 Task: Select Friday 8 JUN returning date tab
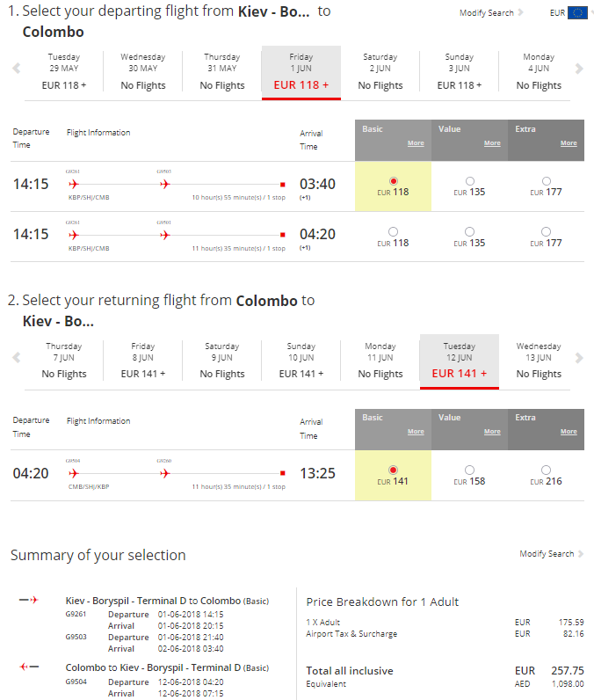pyautogui.click(x=142, y=361)
